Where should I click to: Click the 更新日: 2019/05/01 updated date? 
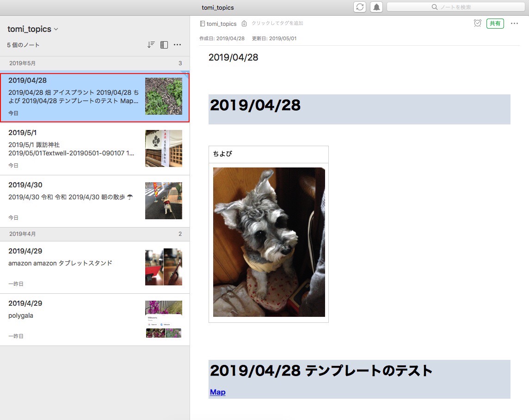click(x=274, y=38)
